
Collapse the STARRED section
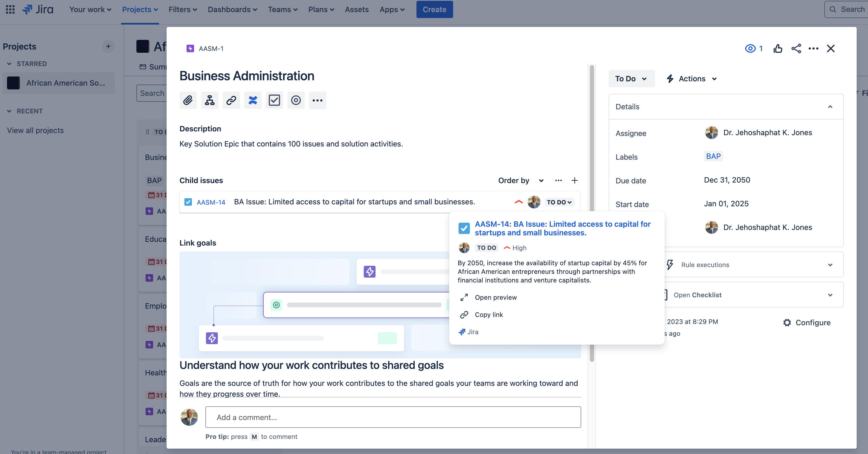9,64
